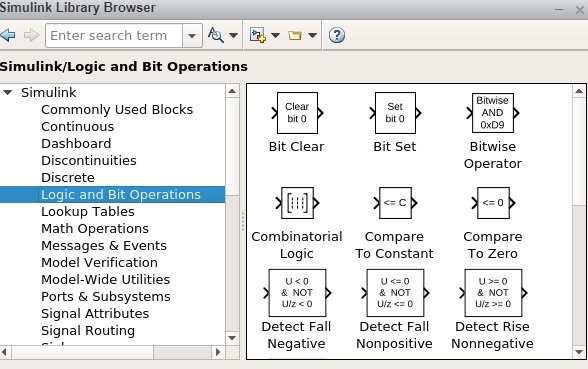
Task: Open the folder dropdown arrow
Action: [x=312, y=36]
